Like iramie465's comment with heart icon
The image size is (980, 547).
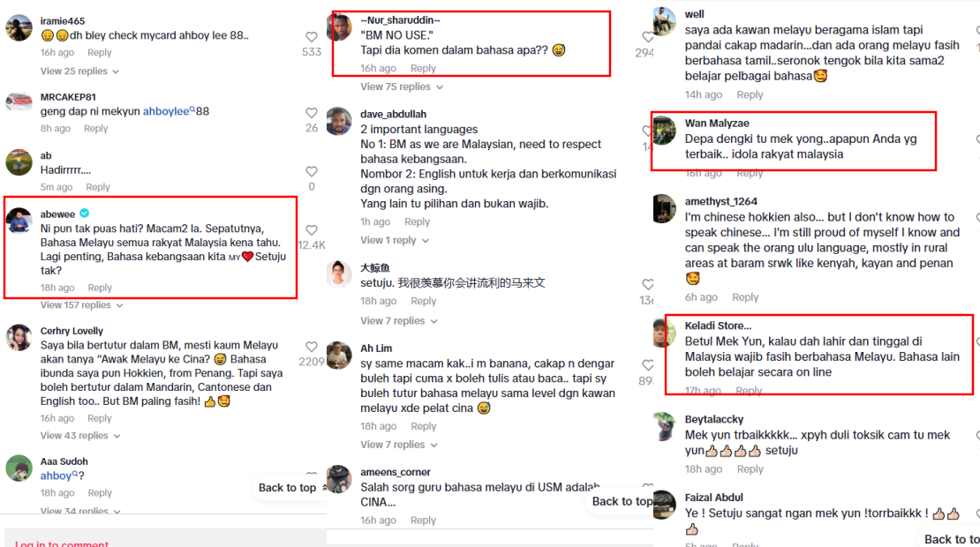pyautogui.click(x=312, y=37)
